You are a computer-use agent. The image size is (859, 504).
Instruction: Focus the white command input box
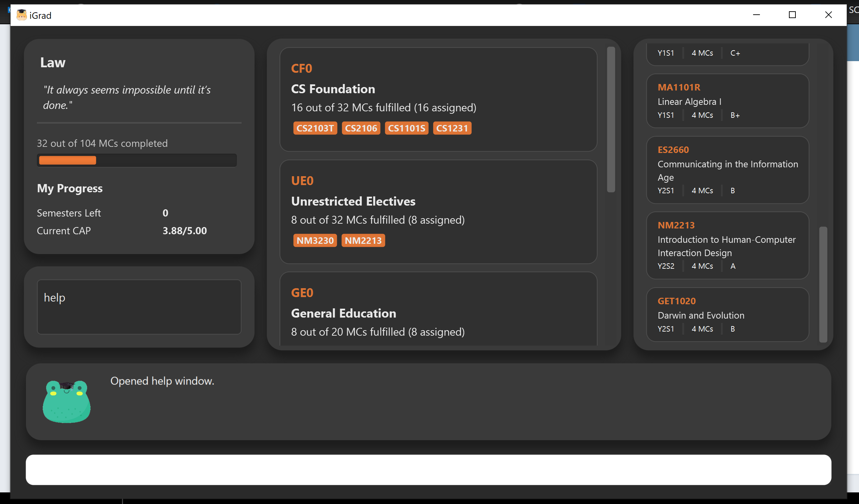click(x=428, y=470)
